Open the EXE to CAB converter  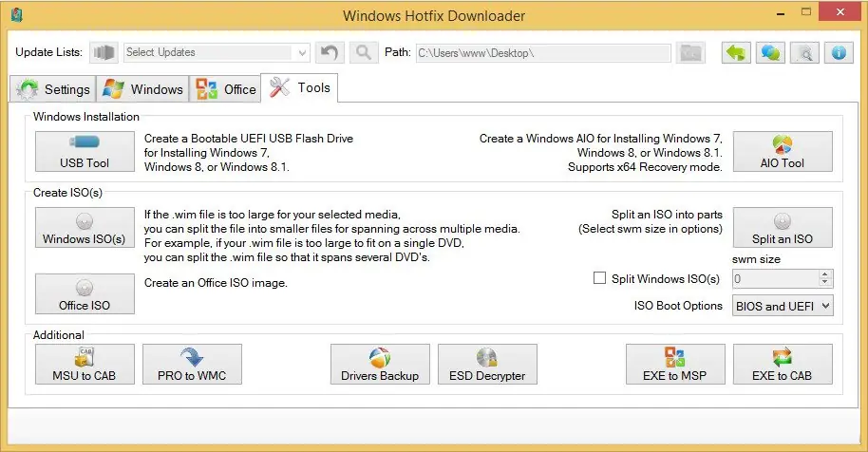[783, 364]
